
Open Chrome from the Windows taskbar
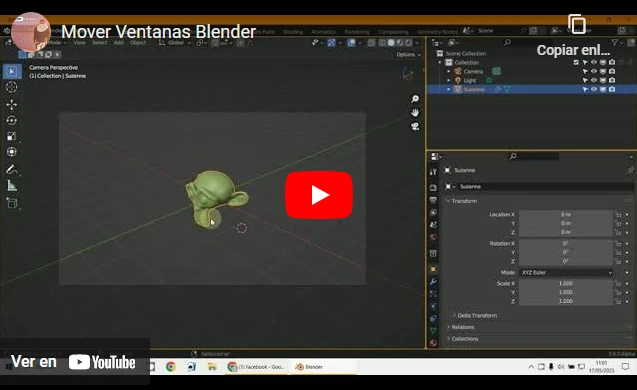click(171, 367)
